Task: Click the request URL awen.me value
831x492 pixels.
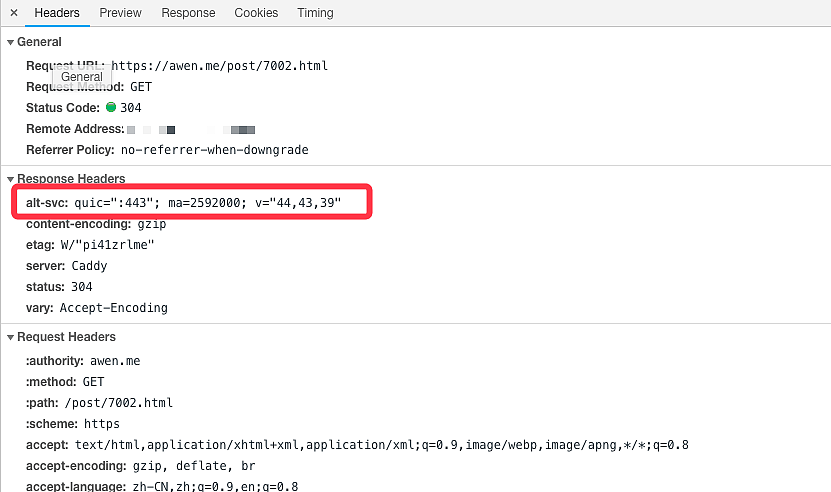Action: tap(219, 66)
